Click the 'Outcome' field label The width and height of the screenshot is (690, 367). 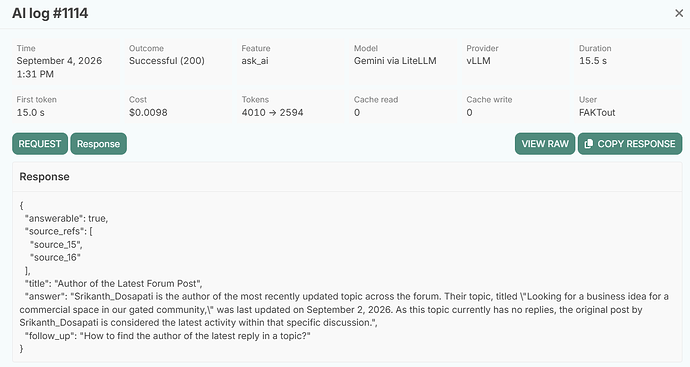coord(146,48)
